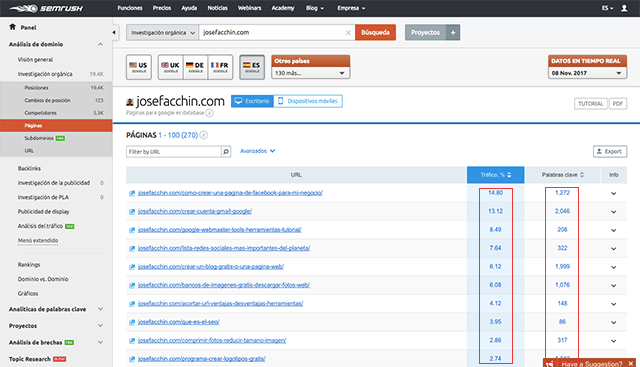Click the info icon beside google.es database

pyautogui.click(x=209, y=113)
